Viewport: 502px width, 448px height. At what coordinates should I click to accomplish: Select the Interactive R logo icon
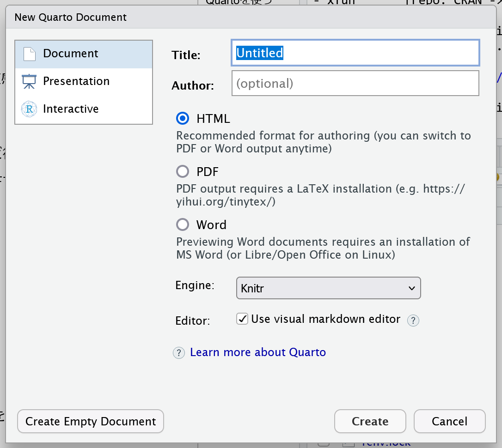29,109
